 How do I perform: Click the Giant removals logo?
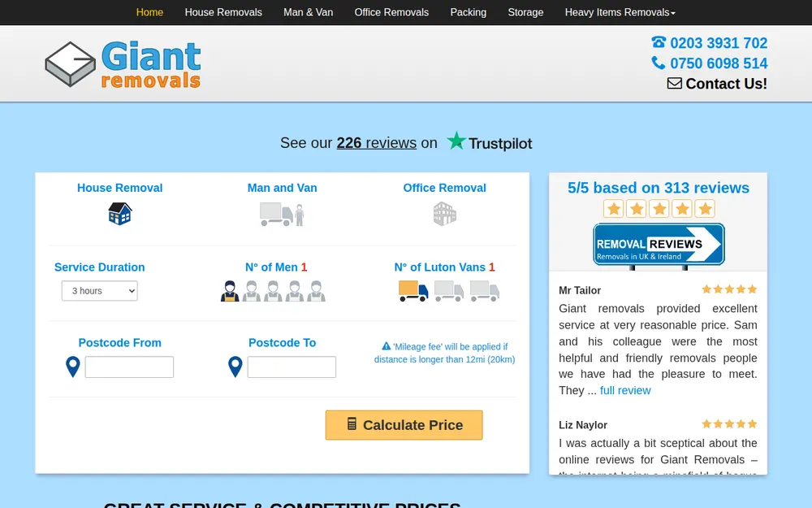[x=123, y=64]
